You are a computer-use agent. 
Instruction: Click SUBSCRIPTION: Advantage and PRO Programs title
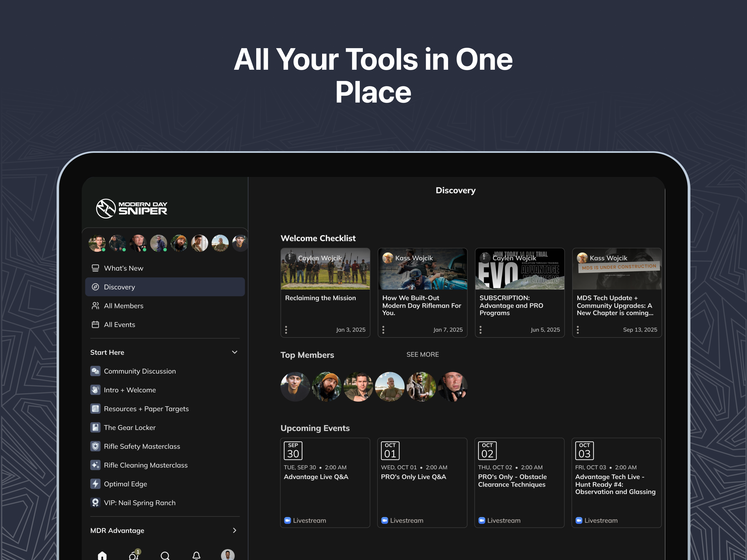511,305
